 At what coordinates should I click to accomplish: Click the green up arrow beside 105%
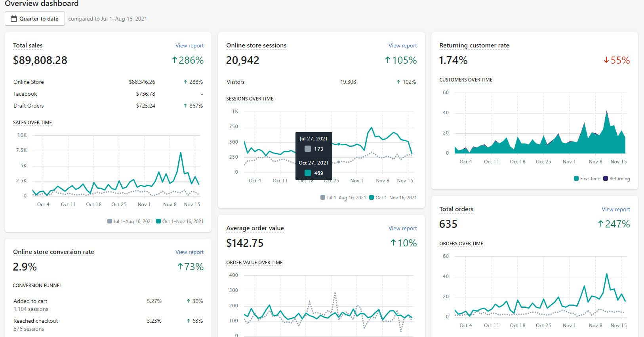[x=388, y=60]
